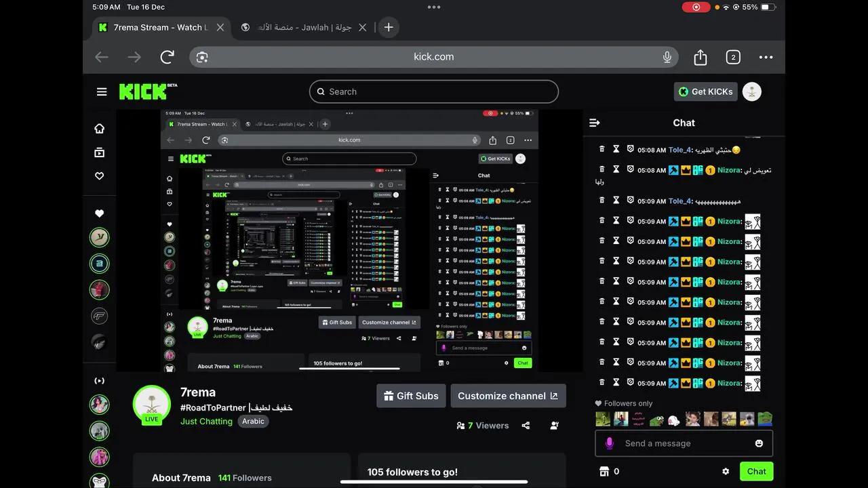Open a new browser tab
The height and width of the screenshot is (488, 868).
pyautogui.click(x=389, y=27)
